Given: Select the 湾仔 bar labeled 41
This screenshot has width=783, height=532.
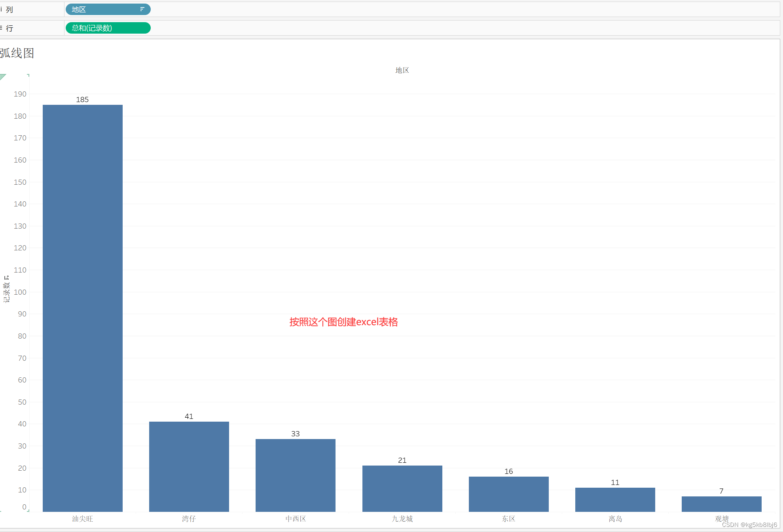Looking at the screenshot, I should click(189, 467).
